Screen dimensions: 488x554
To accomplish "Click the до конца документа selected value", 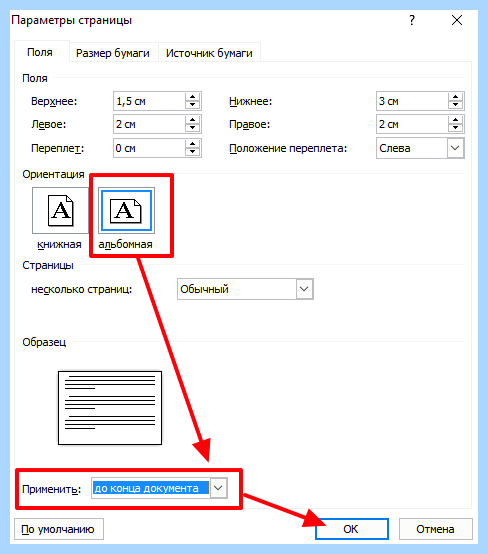I will pos(151,488).
